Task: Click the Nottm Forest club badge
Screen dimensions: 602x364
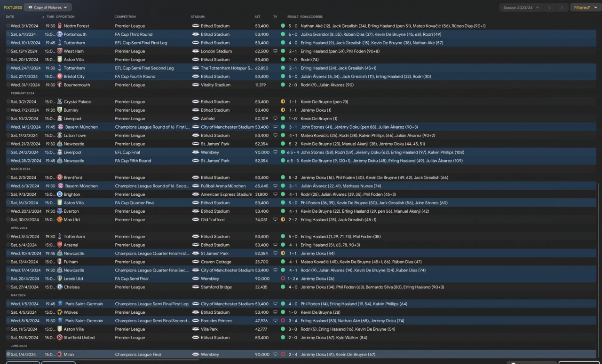Action: pos(60,26)
